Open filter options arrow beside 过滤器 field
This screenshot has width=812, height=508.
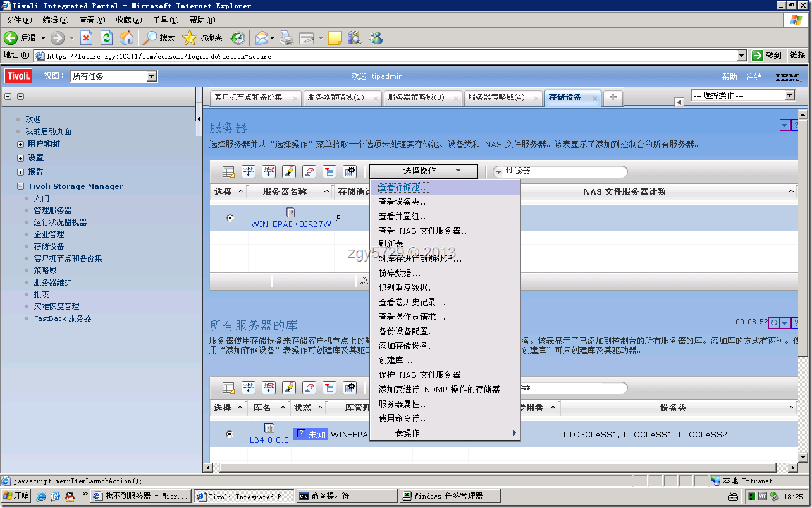498,172
